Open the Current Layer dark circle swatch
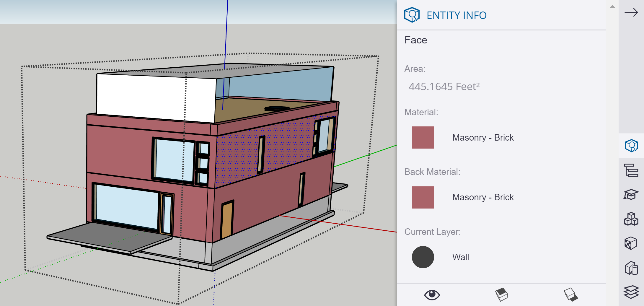Image resolution: width=644 pixels, height=306 pixels. 423,257
